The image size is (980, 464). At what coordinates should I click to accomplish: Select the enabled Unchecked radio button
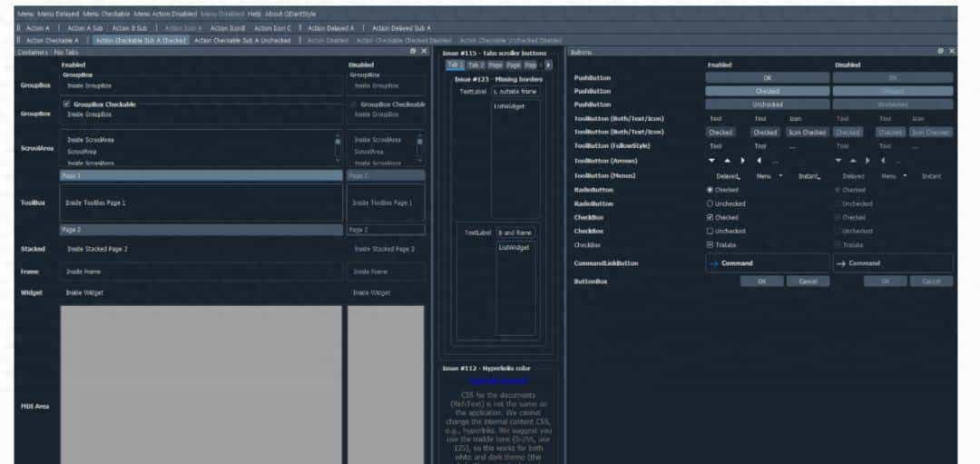[710, 203]
